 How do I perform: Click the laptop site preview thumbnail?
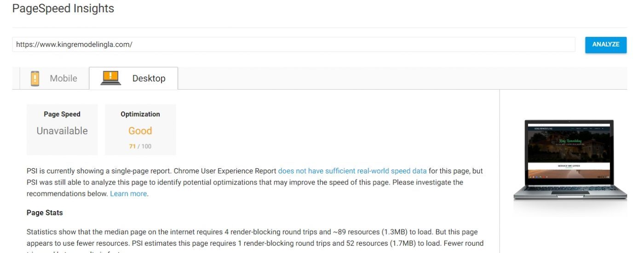(570, 161)
